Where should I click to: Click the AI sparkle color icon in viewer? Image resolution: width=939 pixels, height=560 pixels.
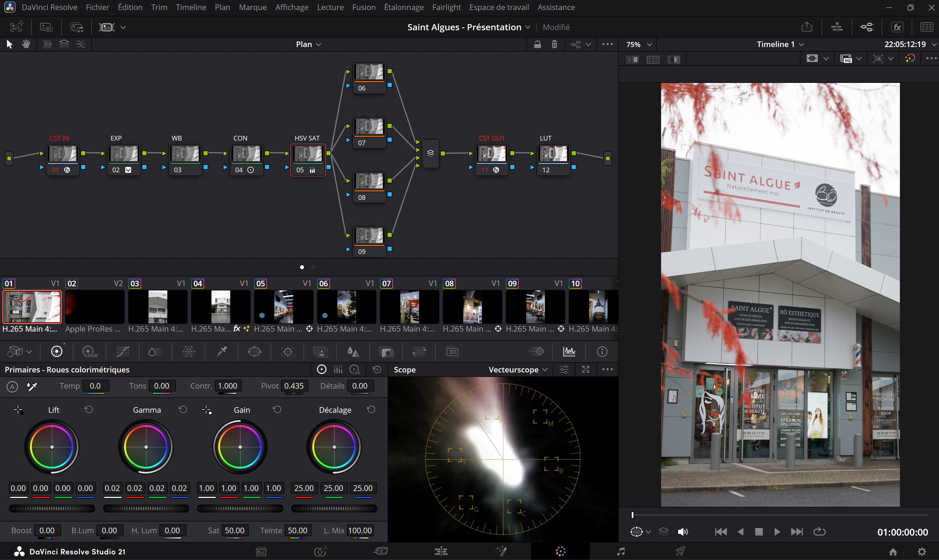coord(910,58)
